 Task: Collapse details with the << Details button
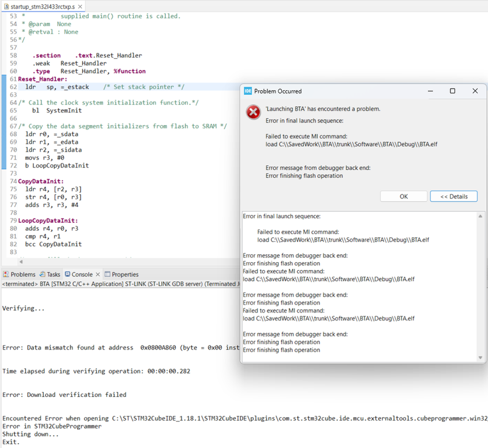click(x=453, y=197)
